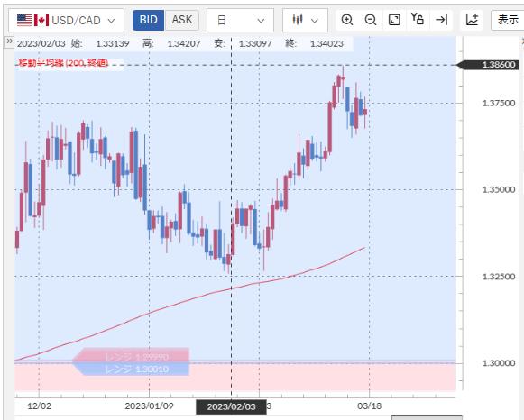Open the USD/CAD currency pair dropdown

click(x=66, y=20)
